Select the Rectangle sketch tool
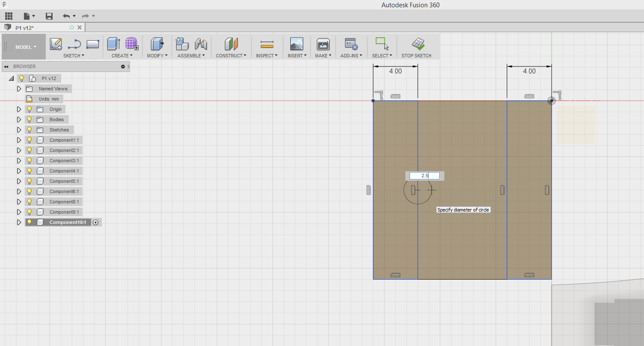Image resolution: width=644 pixels, height=346 pixels. 93,44
